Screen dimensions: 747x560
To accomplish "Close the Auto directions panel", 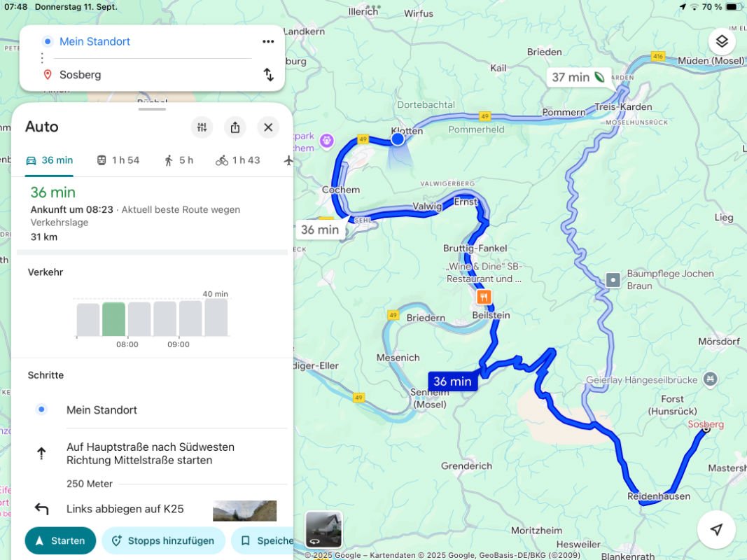I will 268,127.
